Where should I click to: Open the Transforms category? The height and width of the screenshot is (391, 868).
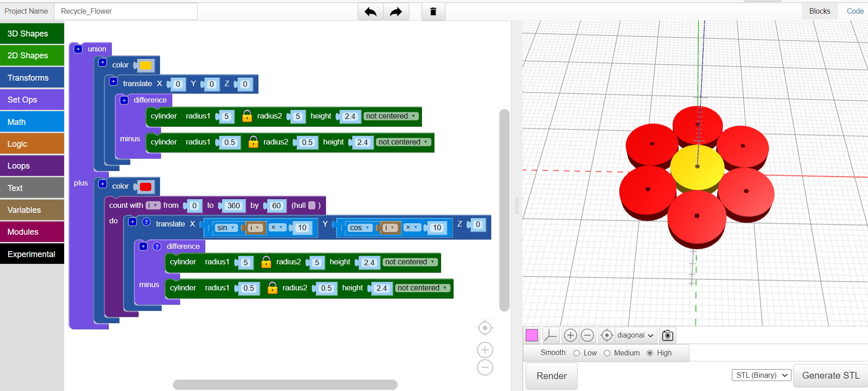click(x=32, y=78)
